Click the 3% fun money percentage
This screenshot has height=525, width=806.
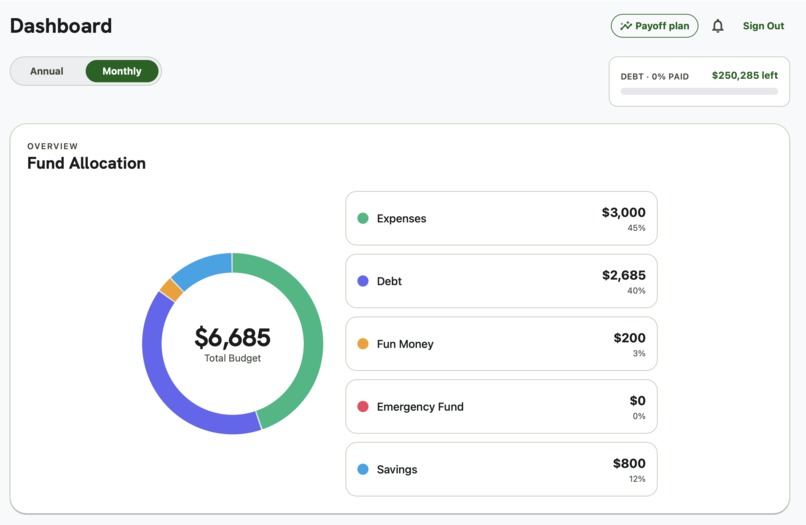pyautogui.click(x=639, y=353)
